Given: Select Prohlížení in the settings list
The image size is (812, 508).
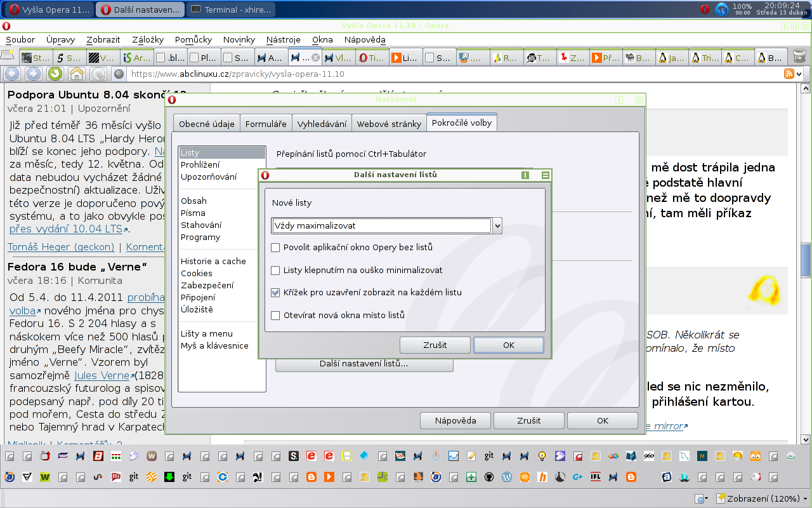Looking at the screenshot, I should point(200,164).
